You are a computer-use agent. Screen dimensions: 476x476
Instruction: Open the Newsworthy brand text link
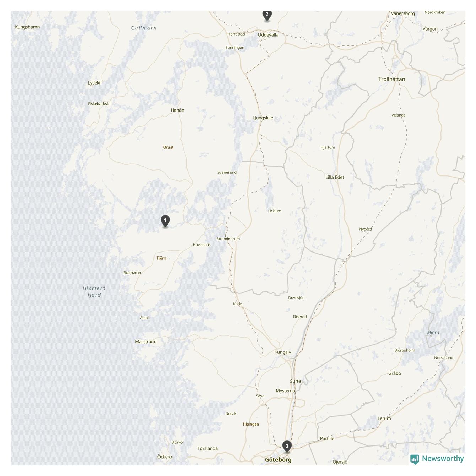(443, 459)
